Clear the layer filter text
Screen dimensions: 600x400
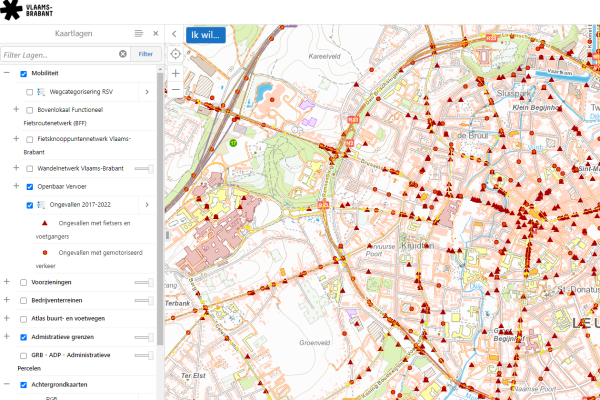(x=123, y=54)
